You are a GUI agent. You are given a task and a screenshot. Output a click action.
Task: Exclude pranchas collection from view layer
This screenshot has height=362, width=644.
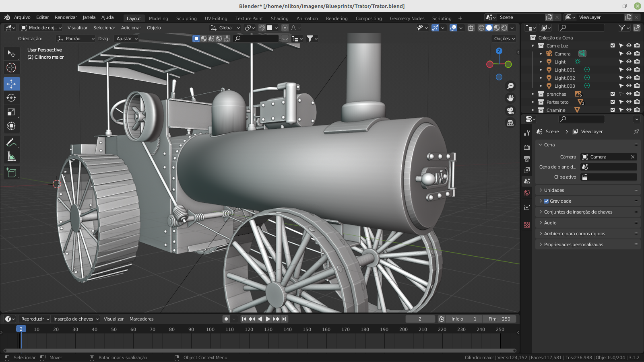(613, 94)
